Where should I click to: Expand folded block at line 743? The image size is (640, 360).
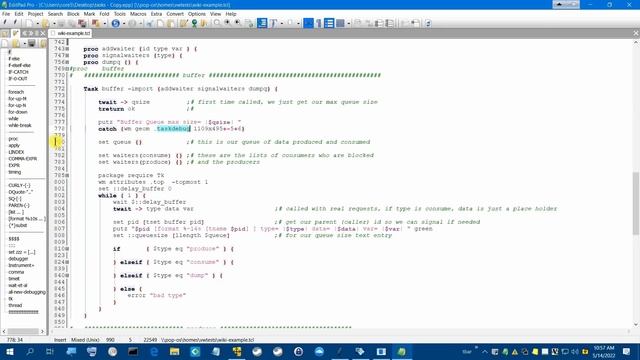68,49
